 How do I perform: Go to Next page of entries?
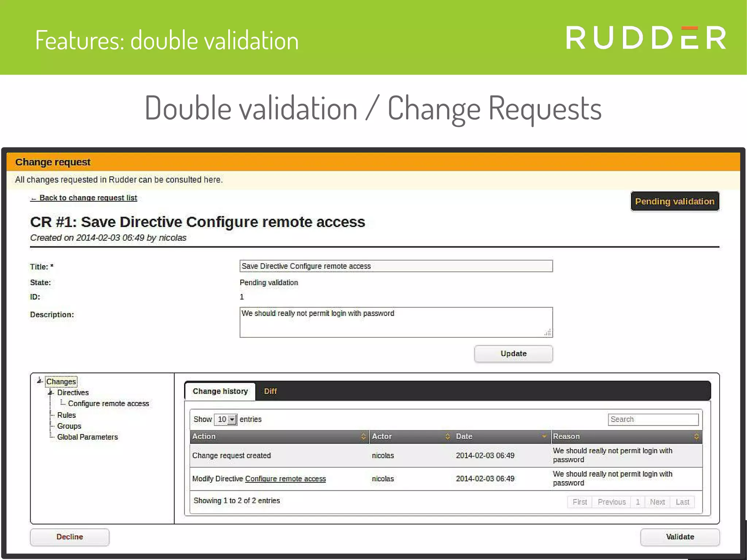tap(657, 502)
